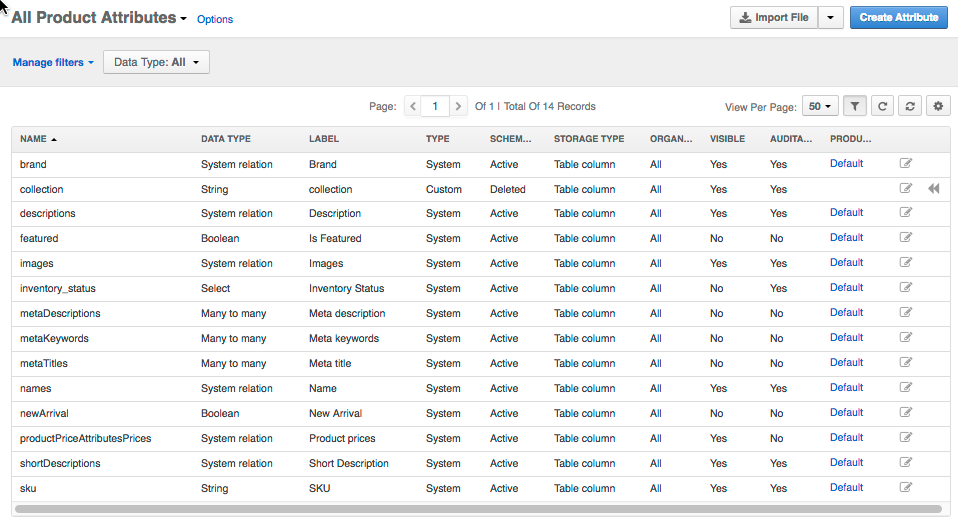Viewport: 958px width, 522px height.
Task: Sort by STORAGE TYPE column header
Action: point(589,139)
